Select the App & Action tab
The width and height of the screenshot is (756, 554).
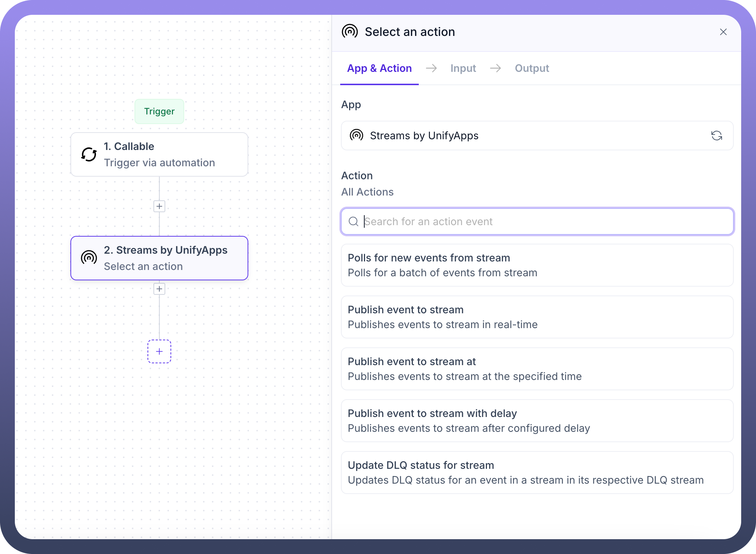[379, 68]
